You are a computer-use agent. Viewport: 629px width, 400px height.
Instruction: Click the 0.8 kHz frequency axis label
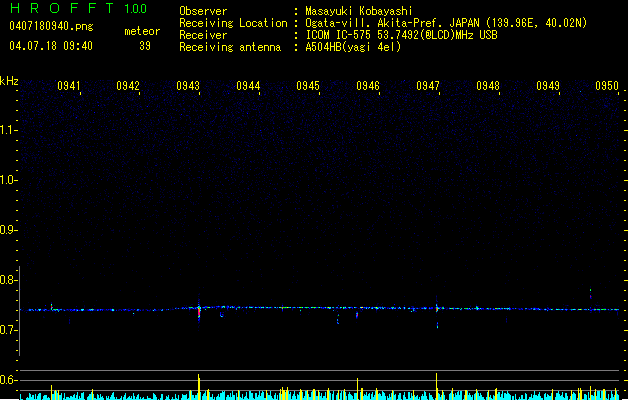[7, 280]
